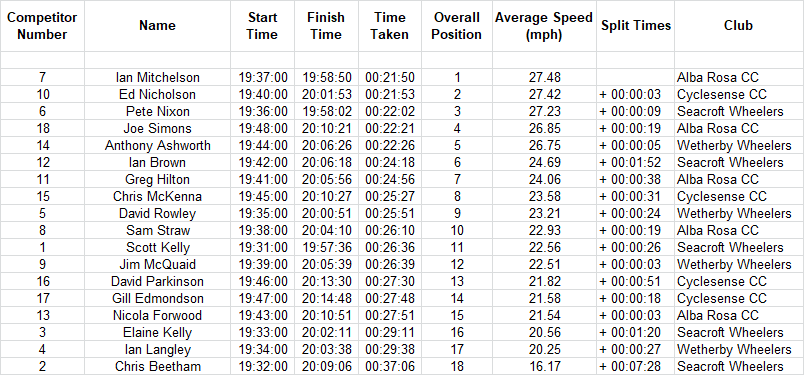The image size is (804, 375).
Task: Click Scott Kelly's start time 19:31:00
Action: click(263, 248)
